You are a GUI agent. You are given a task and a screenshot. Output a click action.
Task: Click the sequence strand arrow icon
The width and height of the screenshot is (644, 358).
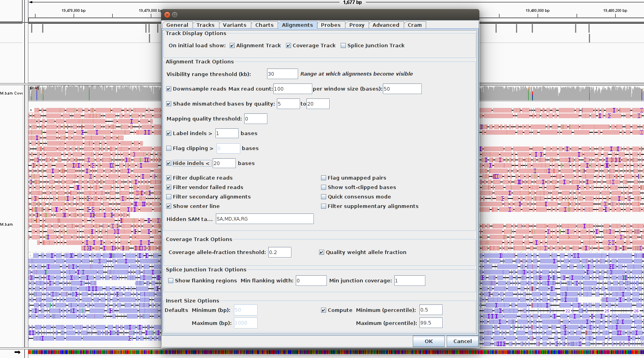coord(17,352)
